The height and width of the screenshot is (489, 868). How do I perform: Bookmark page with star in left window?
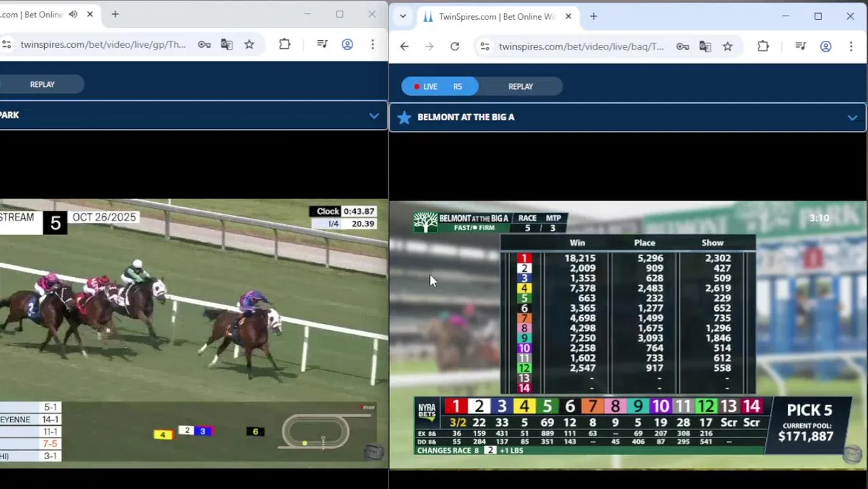click(249, 44)
